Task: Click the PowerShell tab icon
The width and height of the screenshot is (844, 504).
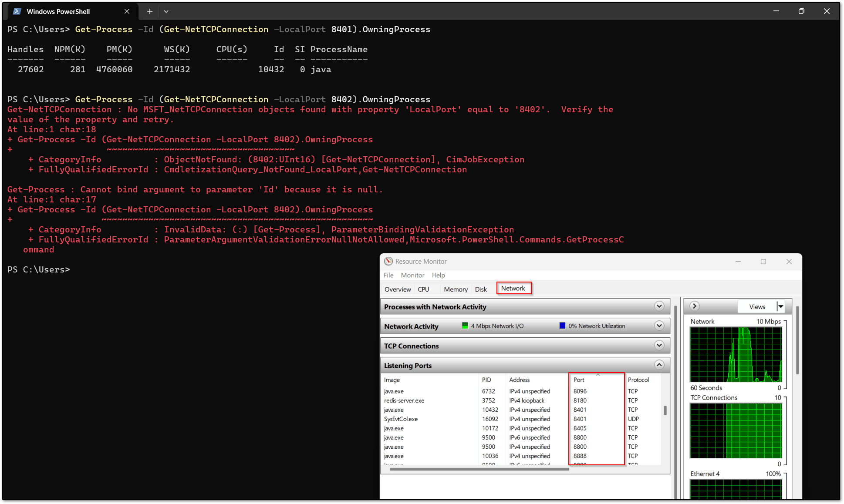Action: tap(17, 11)
